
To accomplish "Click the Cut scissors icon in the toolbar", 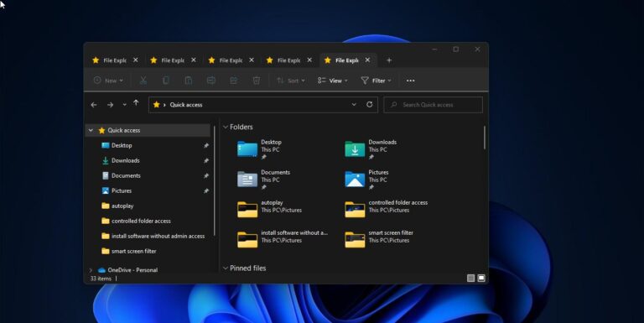I will [143, 81].
